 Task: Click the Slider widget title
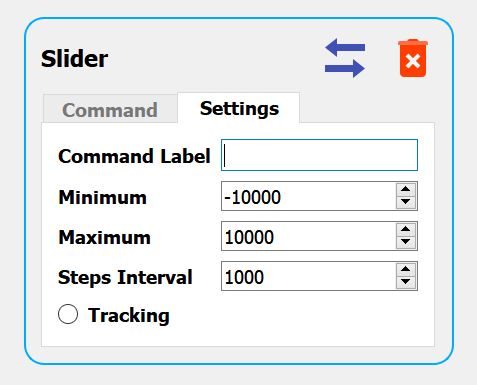75,59
